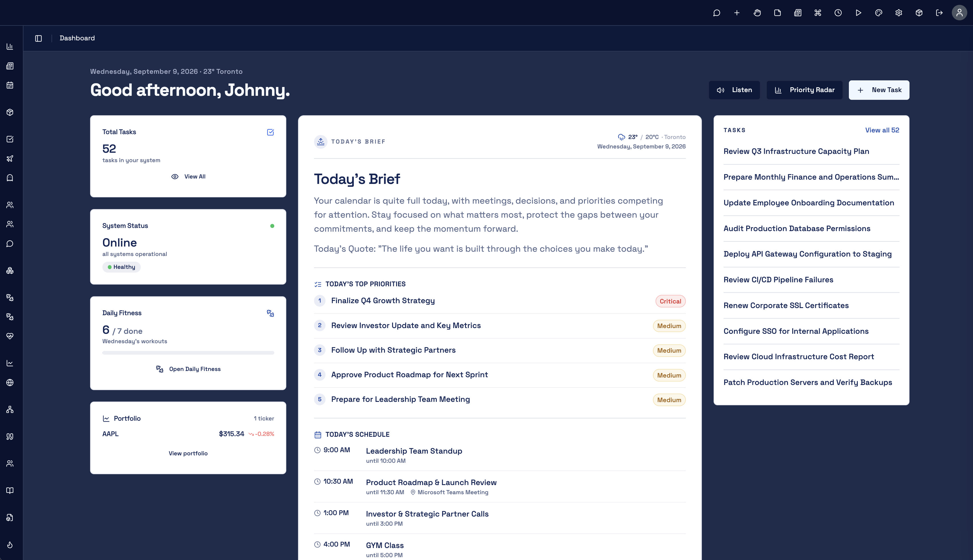Viewport: 973px width, 560px height.
Task: Click the Daily Fitness progress bar
Action: click(188, 353)
